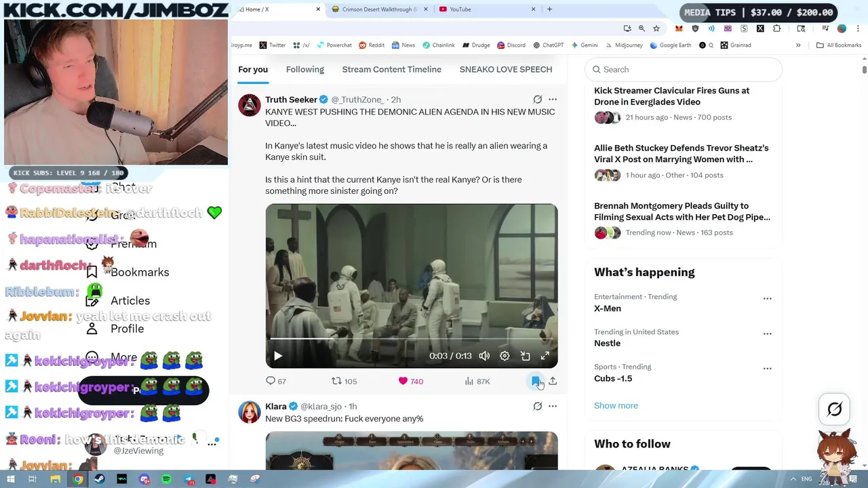868x488 pixels.
Task: Open Reddit bookmark
Action: coord(372,45)
